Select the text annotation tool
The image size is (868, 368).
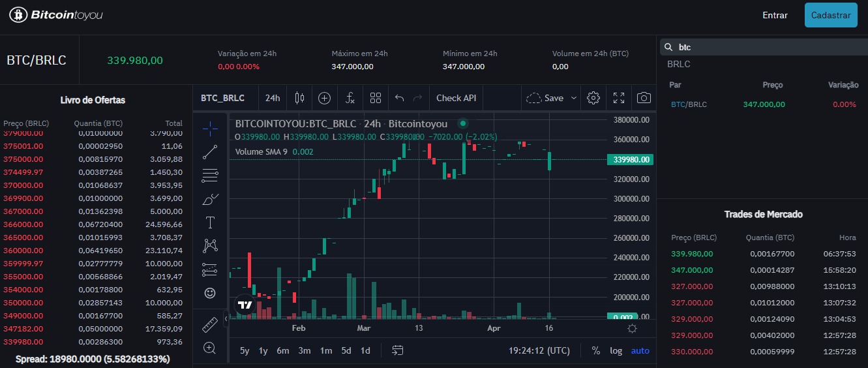210,222
